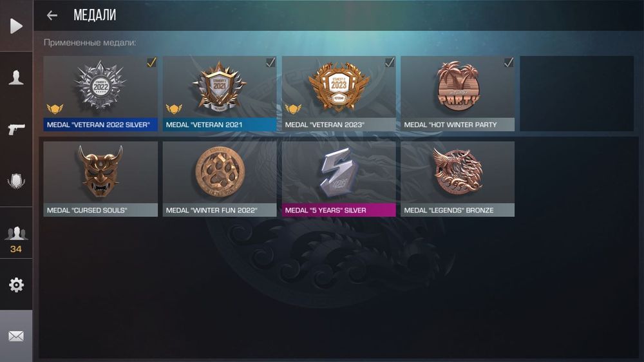This screenshot has height=362, width=644.
Task: Toggle the Hot Winter Party medal checkbox
Action: pyautogui.click(x=509, y=62)
